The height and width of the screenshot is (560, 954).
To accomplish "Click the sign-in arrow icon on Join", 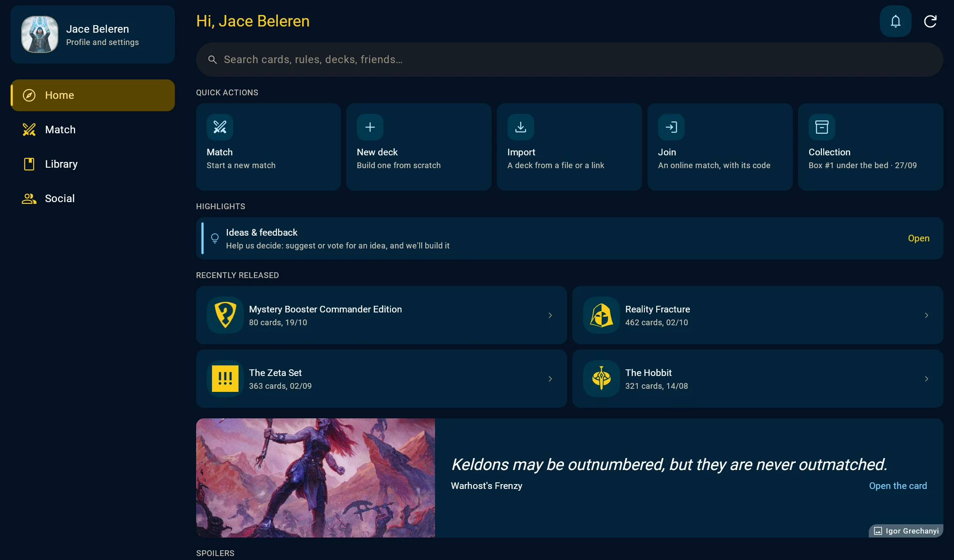I will pyautogui.click(x=671, y=127).
